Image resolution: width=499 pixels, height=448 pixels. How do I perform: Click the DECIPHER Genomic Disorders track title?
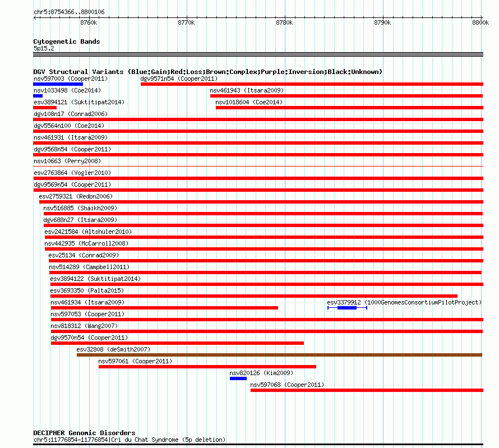[x=84, y=433]
